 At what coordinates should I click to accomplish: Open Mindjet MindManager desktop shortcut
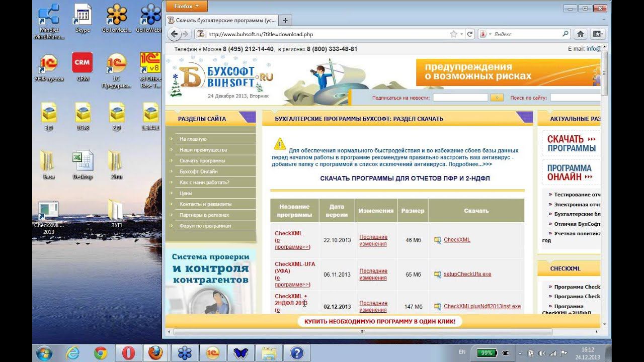point(49,21)
